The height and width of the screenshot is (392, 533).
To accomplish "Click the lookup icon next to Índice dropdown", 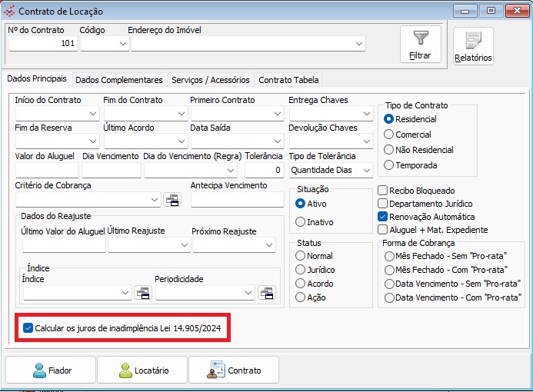I will pyautogui.click(x=142, y=293).
